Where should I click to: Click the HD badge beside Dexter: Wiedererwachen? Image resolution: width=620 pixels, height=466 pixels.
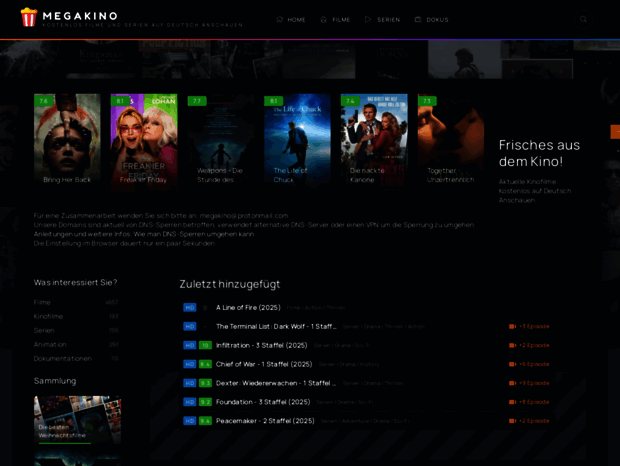(x=190, y=383)
